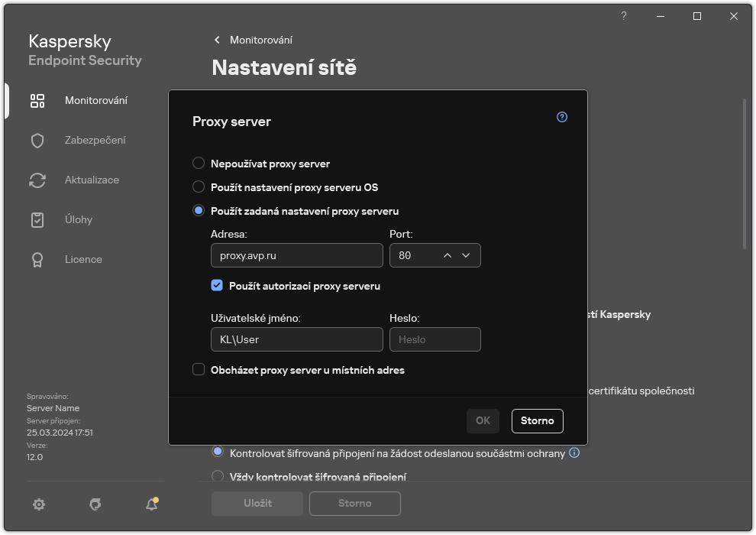Click the support icon in the bottom bar

(x=95, y=504)
